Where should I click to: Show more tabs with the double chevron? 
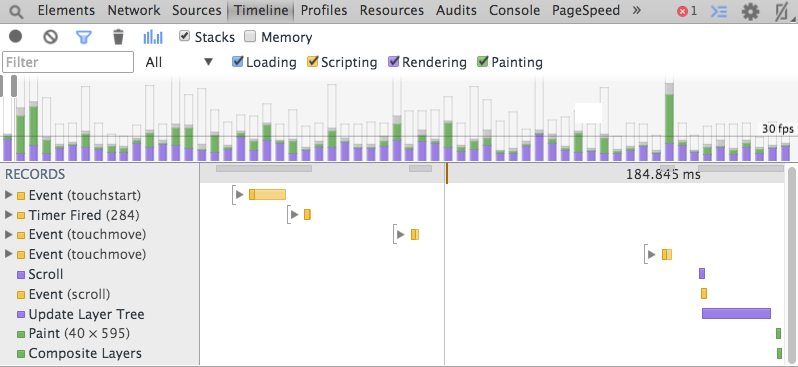[636, 10]
